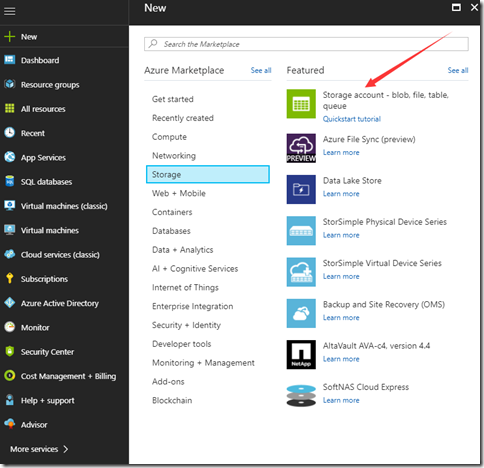Select the Recently created category
484x468 pixels.
(183, 118)
